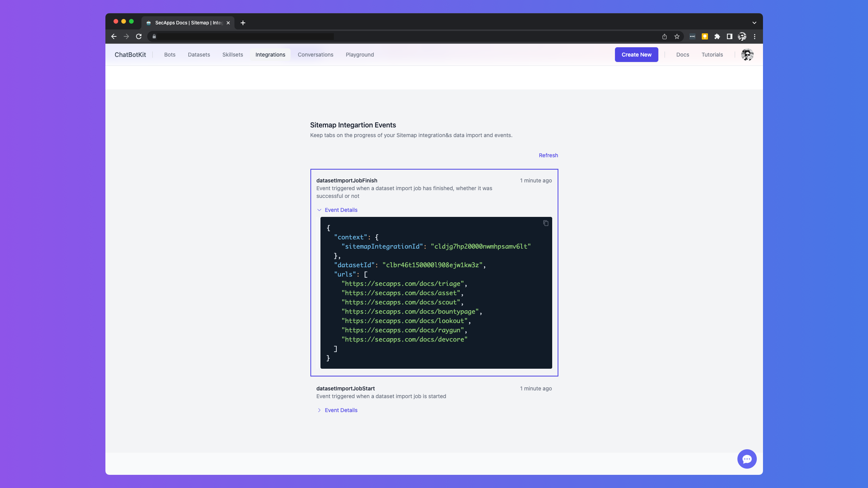Image resolution: width=868 pixels, height=488 pixels.
Task: Open the user avatar in navbar
Action: (747, 55)
